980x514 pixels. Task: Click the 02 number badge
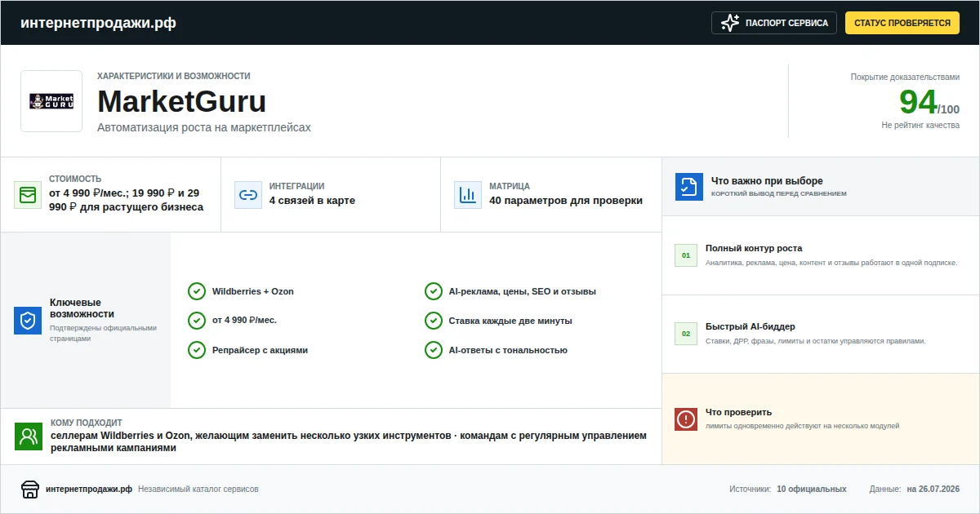pyautogui.click(x=686, y=334)
